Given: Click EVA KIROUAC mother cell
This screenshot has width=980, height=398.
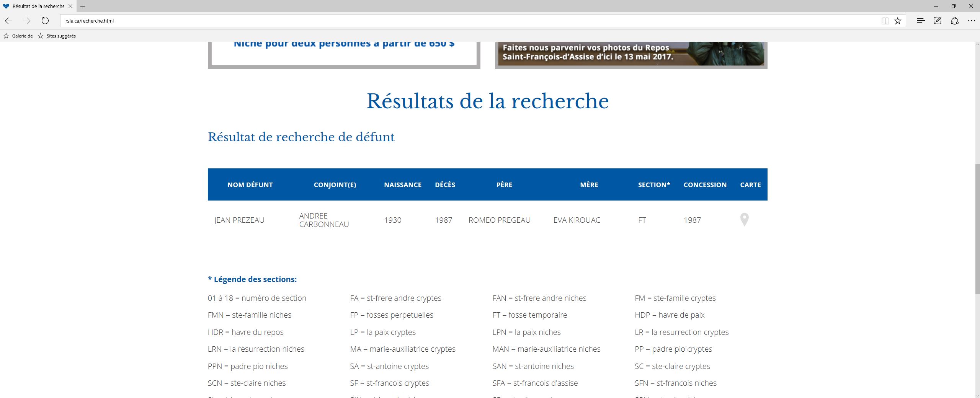Looking at the screenshot, I should (577, 220).
